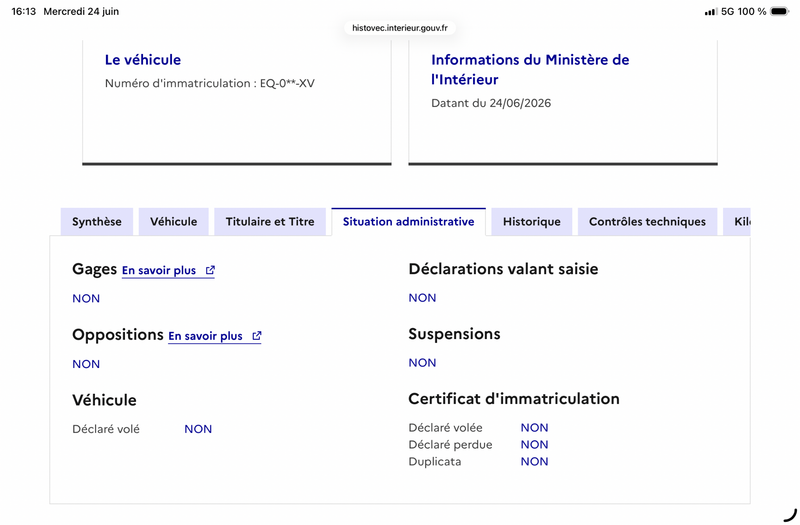800x525 pixels.
Task: Click the 'Duplicata' label
Action: click(435, 462)
